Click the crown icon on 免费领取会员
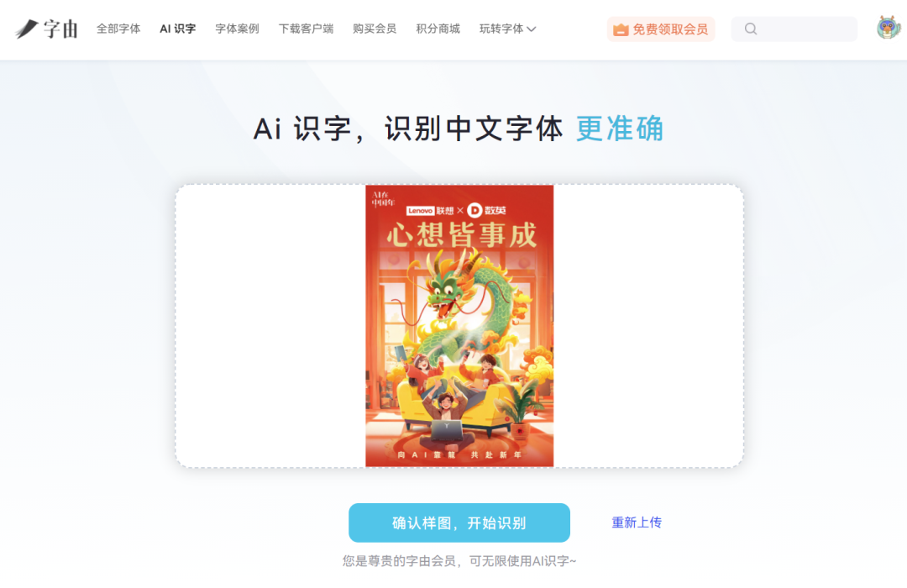 point(621,29)
